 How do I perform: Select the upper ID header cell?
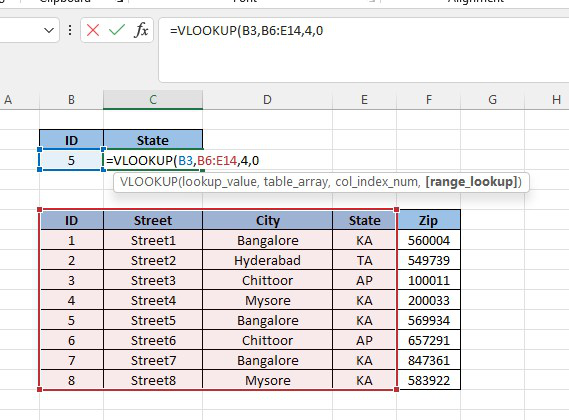point(71,140)
